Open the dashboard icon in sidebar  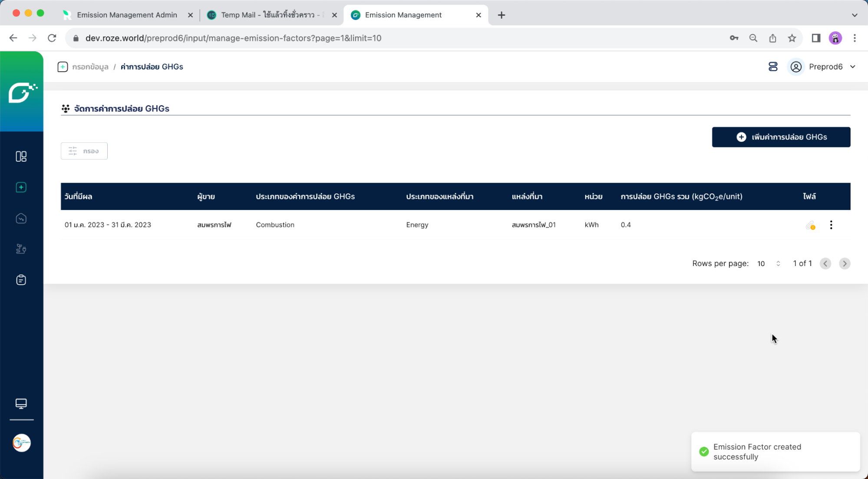pyautogui.click(x=21, y=156)
